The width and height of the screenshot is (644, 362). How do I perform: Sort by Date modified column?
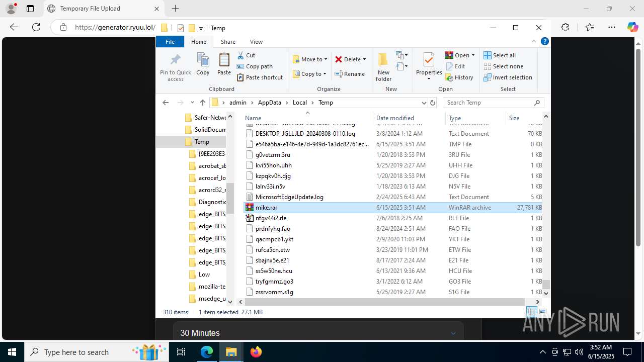click(x=409, y=118)
